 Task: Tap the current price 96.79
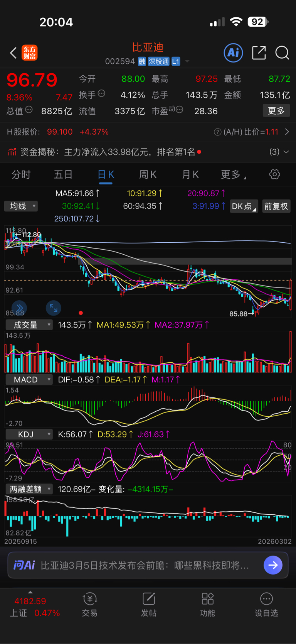point(32,80)
